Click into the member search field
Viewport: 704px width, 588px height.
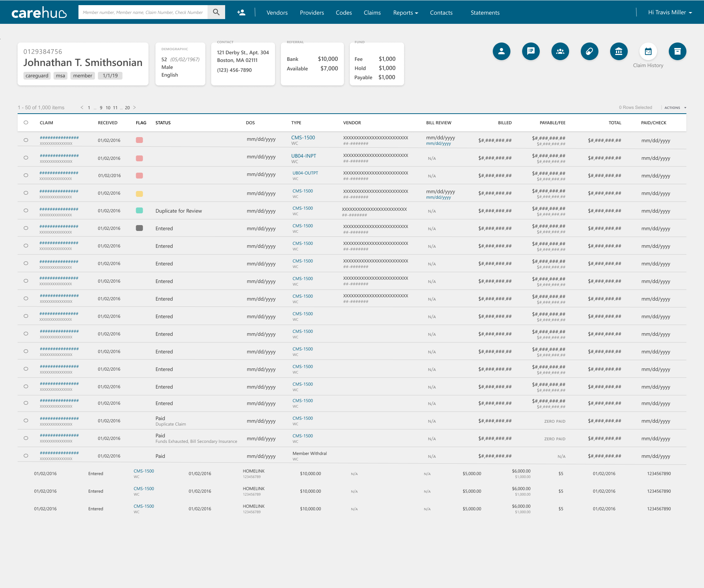coord(143,12)
